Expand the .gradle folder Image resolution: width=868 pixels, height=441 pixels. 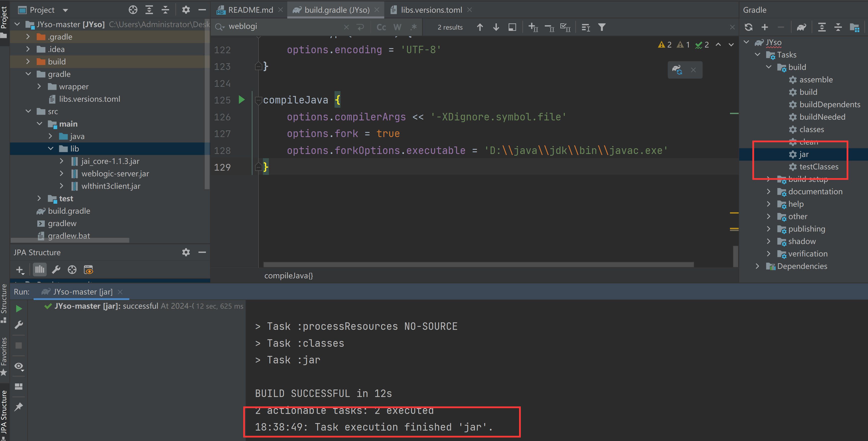tap(28, 37)
